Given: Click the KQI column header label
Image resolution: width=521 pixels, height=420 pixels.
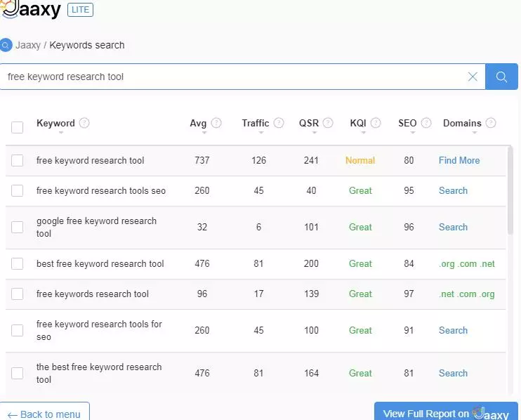Looking at the screenshot, I should tap(358, 124).
